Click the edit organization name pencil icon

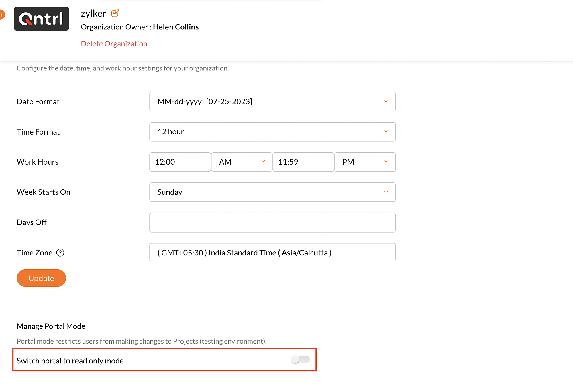coord(115,13)
